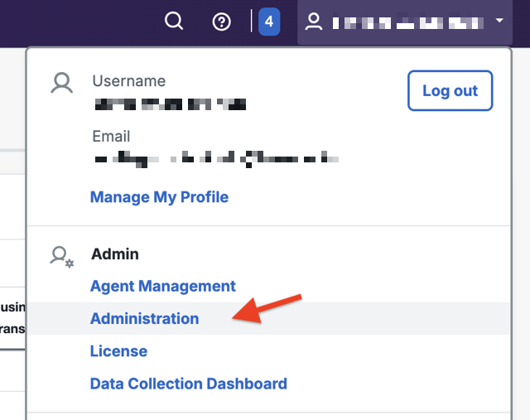
Task: Open Manage My Profile link
Action: pyautogui.click(x=159, y=197)
